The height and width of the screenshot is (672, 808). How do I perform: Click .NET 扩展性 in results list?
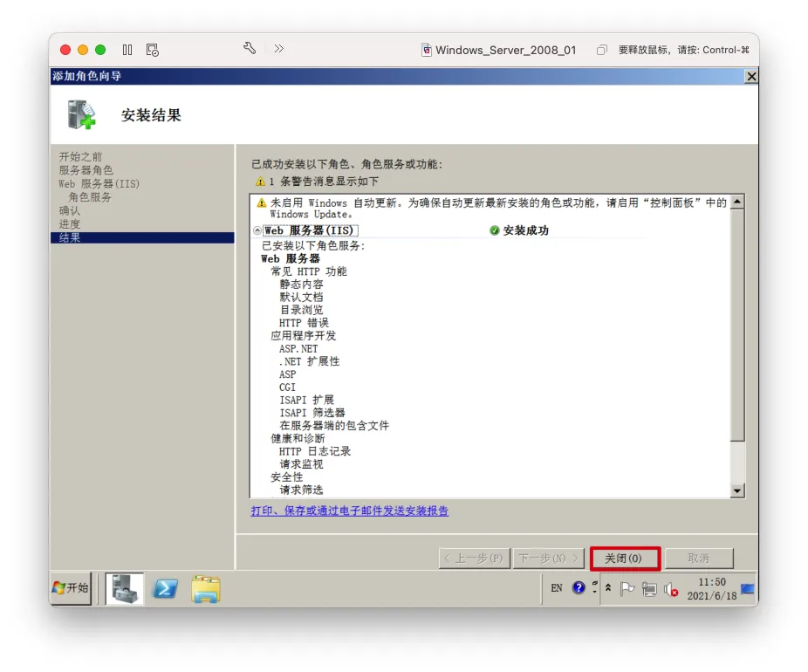coord(309,362)
